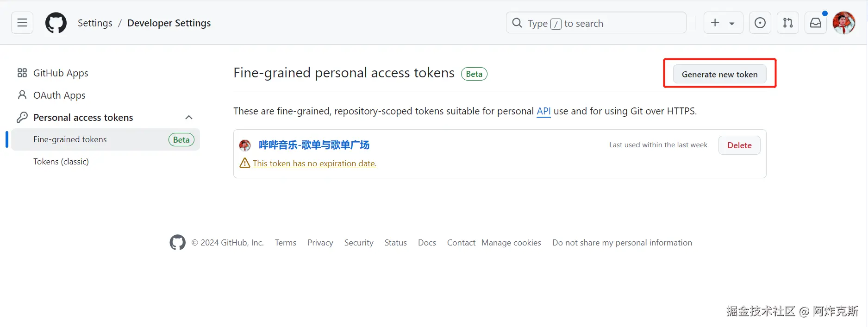
Task: Open the notifications inbox icon
Action: [815, 23]
